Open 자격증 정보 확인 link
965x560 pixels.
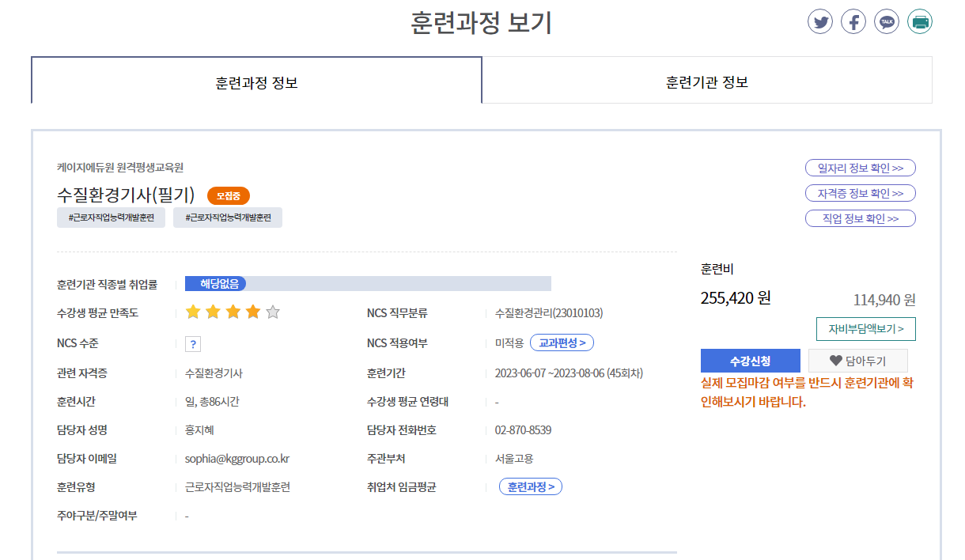pyautogui.click(x=860, y=193)
